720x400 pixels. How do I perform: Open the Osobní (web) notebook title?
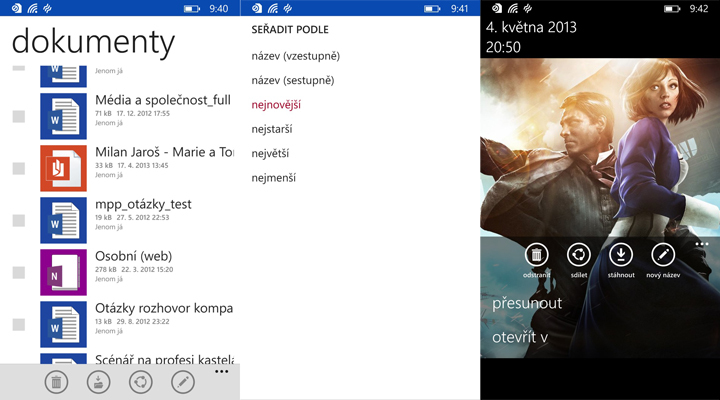134,256
